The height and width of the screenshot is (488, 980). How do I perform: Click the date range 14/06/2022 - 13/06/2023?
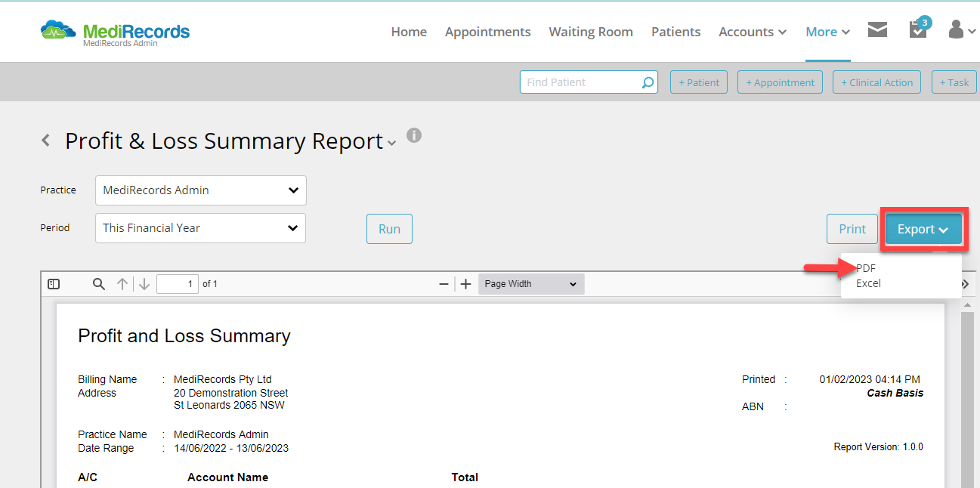[x=231, y=448]
